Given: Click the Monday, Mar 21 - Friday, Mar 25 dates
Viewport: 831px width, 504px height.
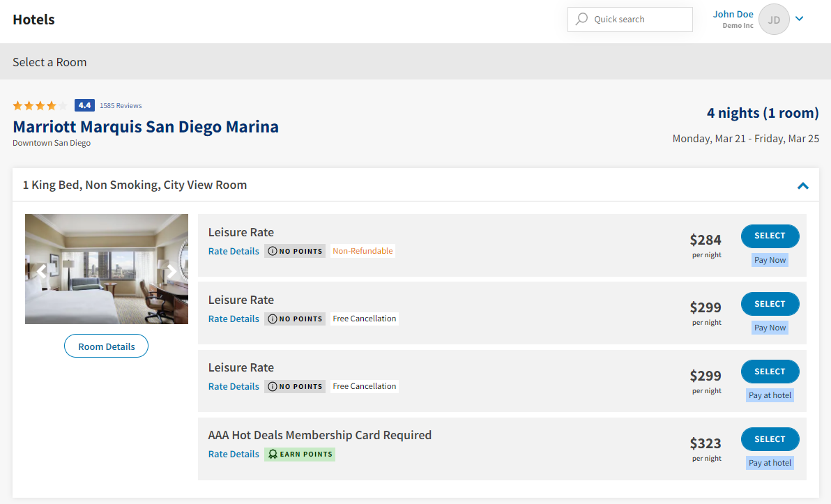Looking at the screenshot, I should [746, 139].
